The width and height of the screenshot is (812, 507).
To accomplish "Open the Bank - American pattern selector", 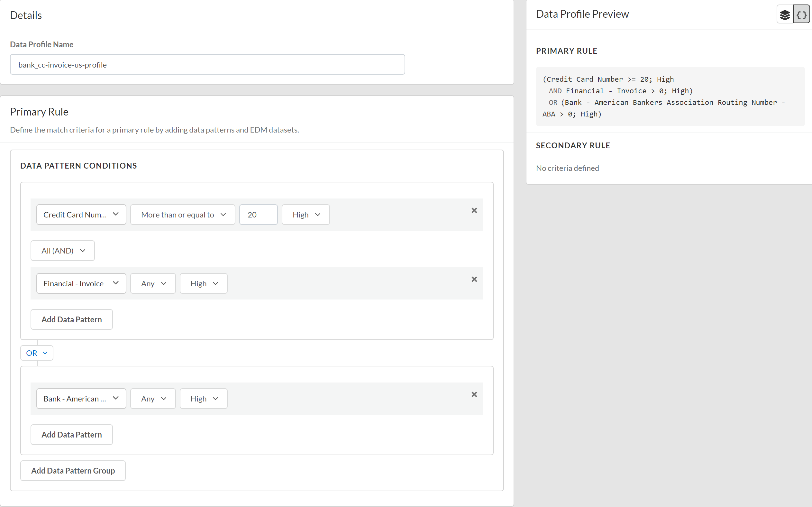I will (81, 399).
